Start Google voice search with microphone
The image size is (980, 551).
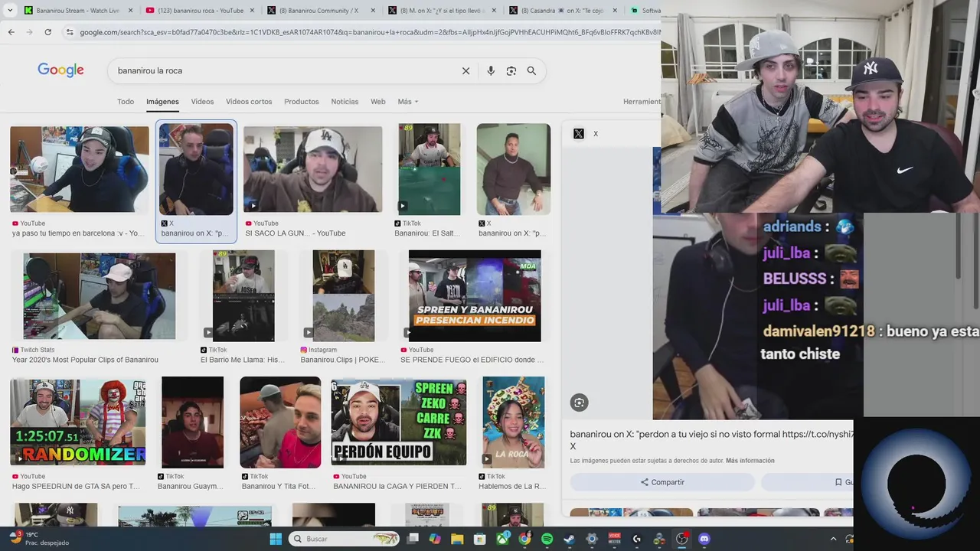click(491, 70)
